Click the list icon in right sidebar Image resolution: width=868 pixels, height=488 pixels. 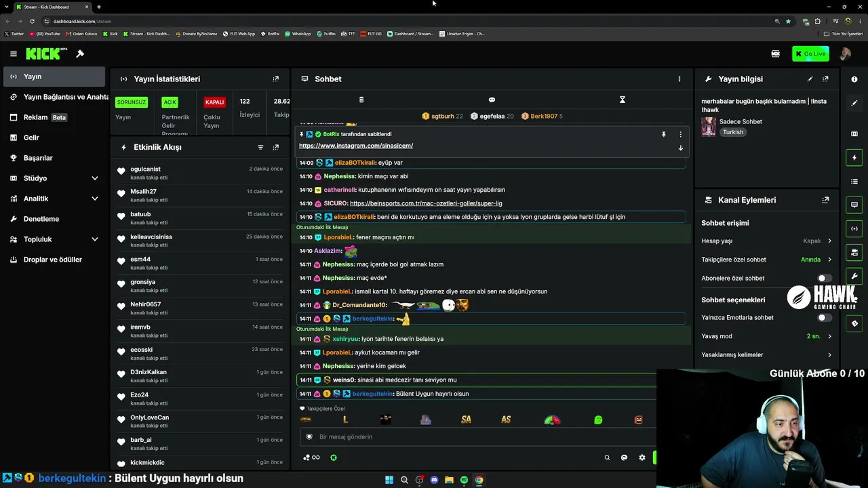click(854, 182)
